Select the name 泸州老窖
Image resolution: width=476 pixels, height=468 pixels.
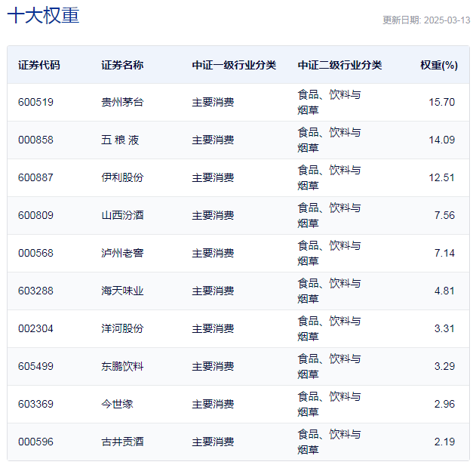(122, 253)
